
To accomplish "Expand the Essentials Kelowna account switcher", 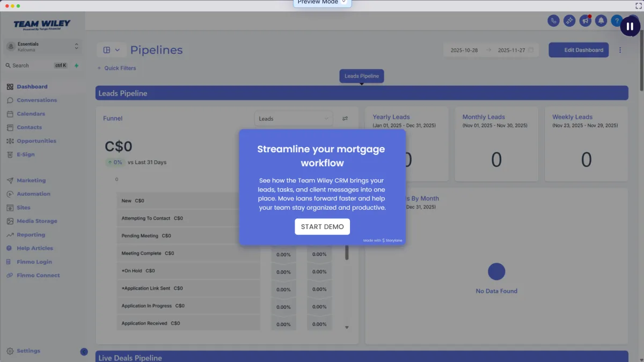I will click(42, 47).
